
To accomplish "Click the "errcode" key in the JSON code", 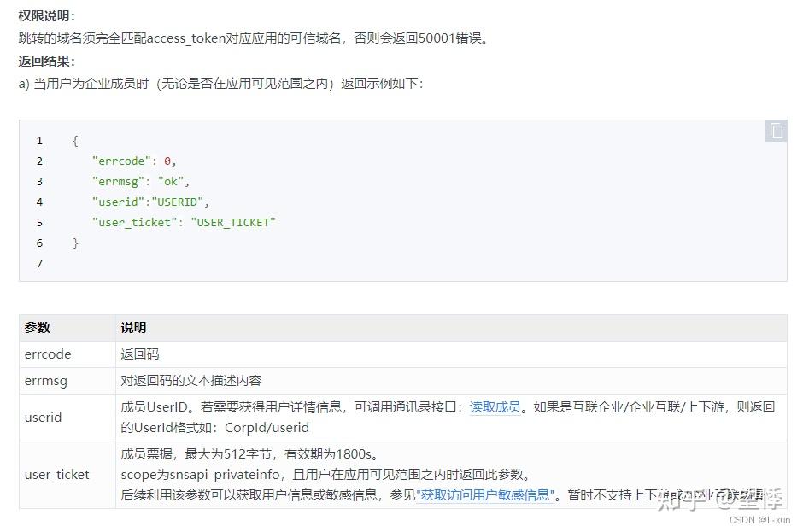I will tap(121, 161).
